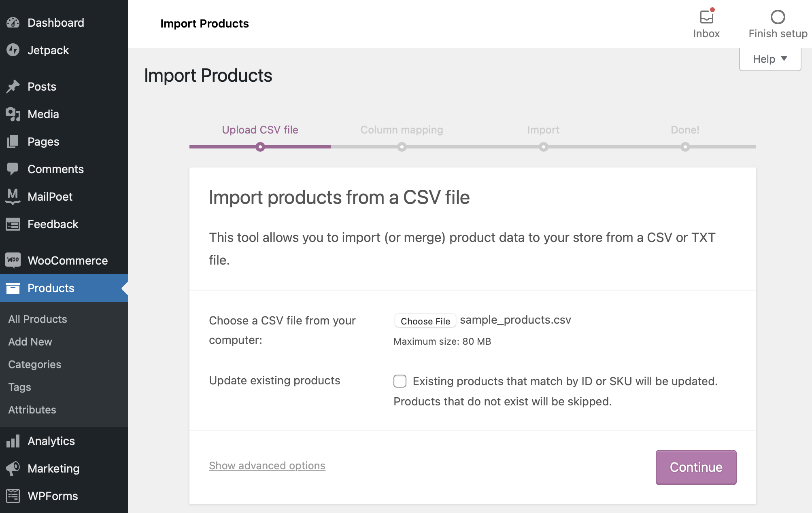Viewport: 812px width, 513px height.
Task: Expand the Help dropdown
Action: tap(769, 59)
